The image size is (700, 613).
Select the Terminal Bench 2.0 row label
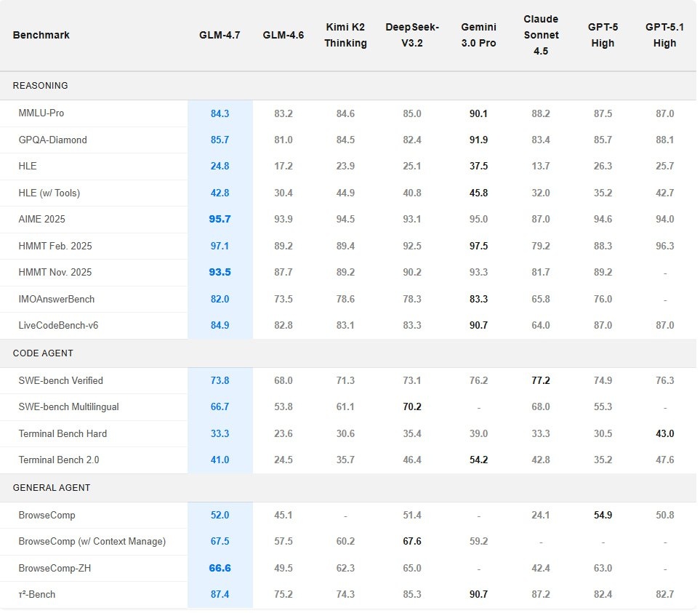click(x=58, y=460)
